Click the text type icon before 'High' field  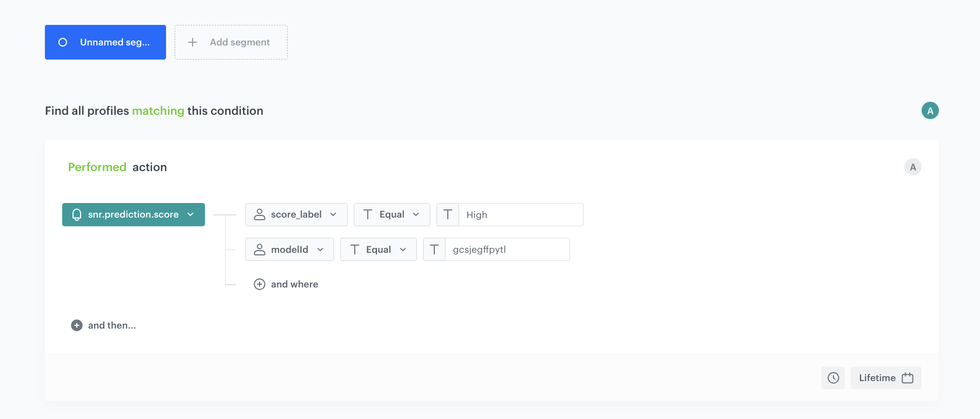click(448, 215)
